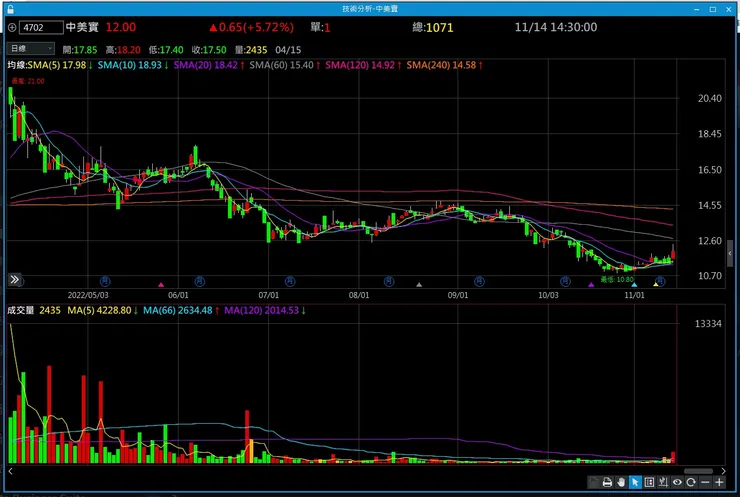This screenshot has height=497, width=740.
Task: Click the open price 開:17.85
Action: [x=80, y=50]
